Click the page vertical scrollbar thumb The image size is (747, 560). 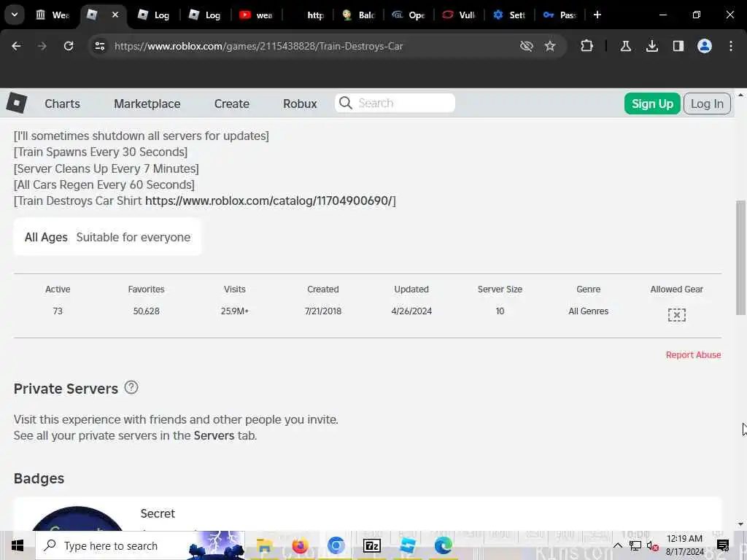[x=740, y=257]
